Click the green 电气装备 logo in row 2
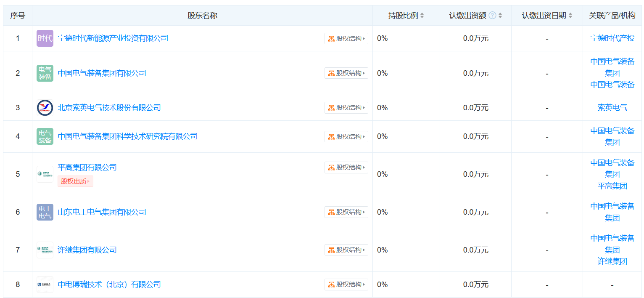644x298 pixels. click(45, 73)
